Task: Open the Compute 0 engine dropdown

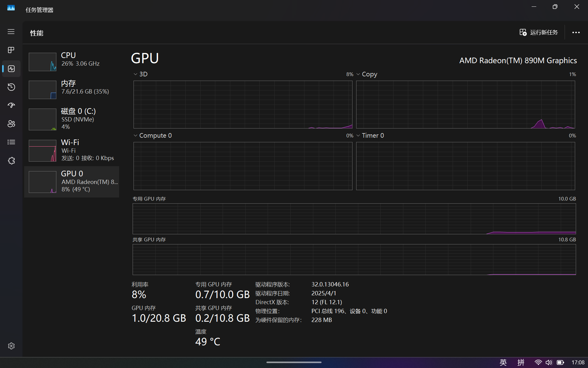Action: (x=153, y=136)
